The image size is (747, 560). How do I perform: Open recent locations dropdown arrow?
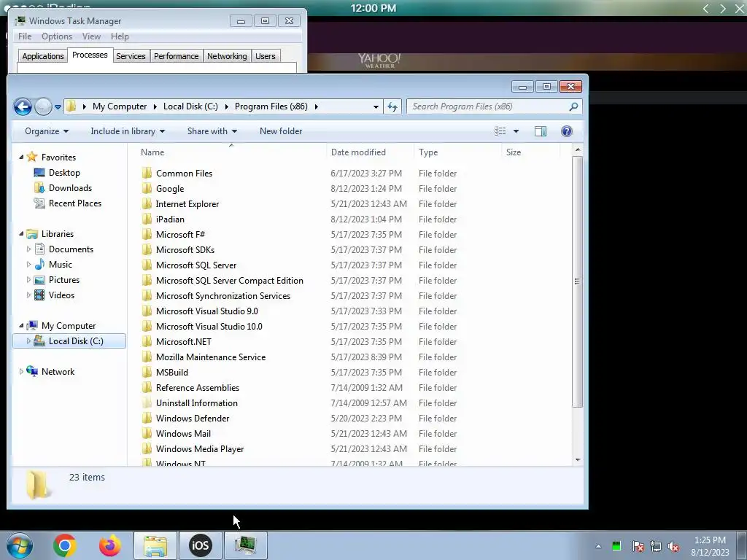pos(58,106)
